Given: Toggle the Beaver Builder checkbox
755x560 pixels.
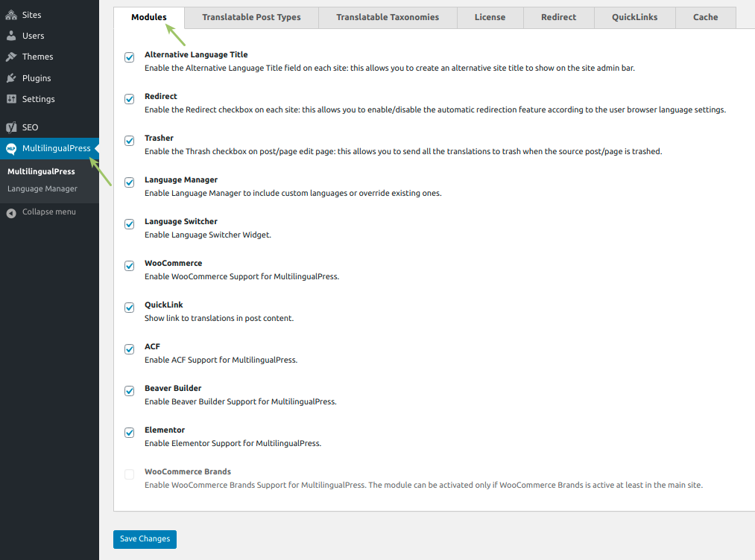Looking at the screenshot, I should click(x=130, y=391).
